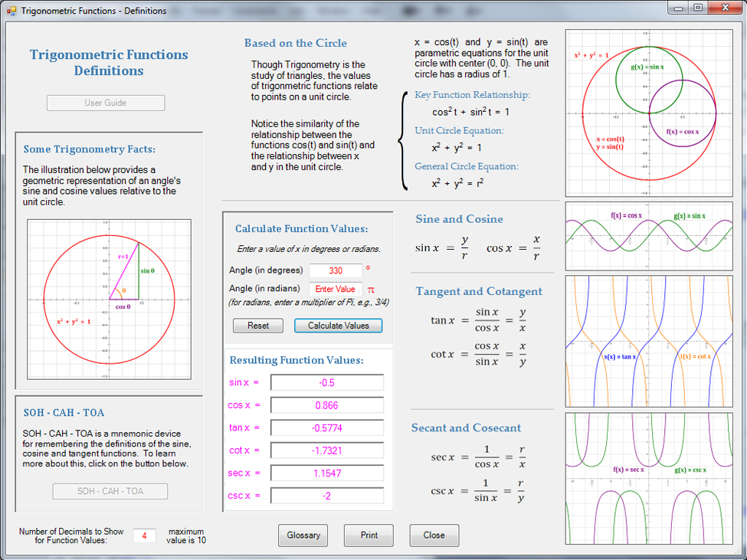
Task: Click the sec x result field
Action: coord(327,473)
